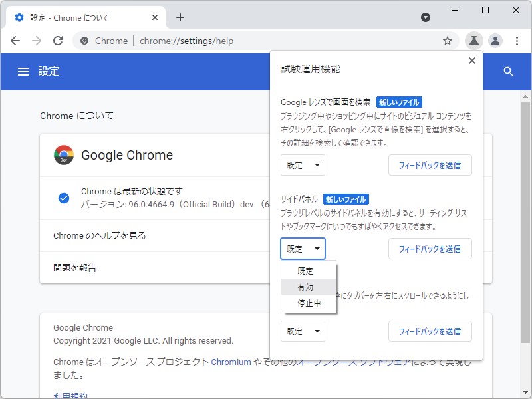This screenshot has width=532, height=399.
Task: Open the bottom 既定 dropdown in the panel
Action: click(303, 331)
